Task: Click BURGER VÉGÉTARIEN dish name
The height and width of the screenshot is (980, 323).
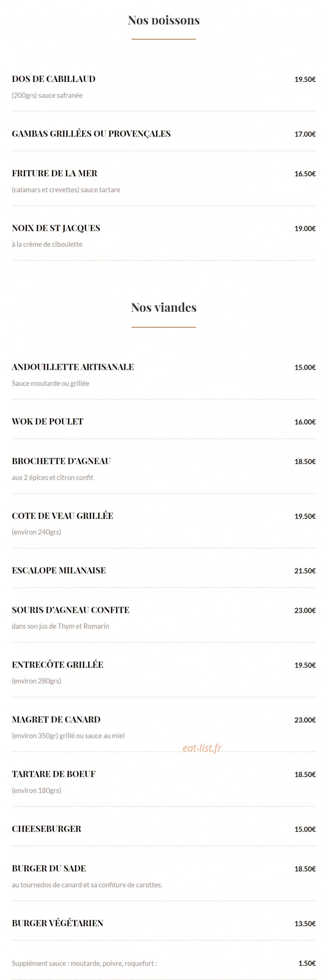Action: [x=57, y=923]
